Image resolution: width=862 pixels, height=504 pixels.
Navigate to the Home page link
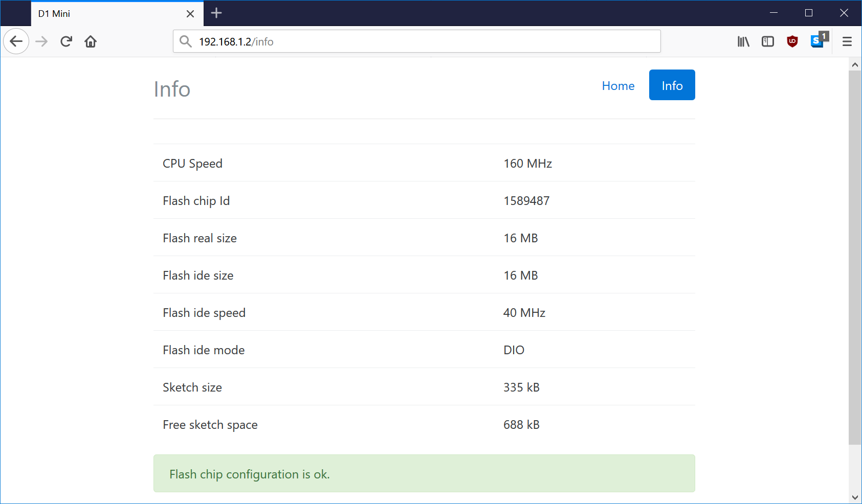[x=618, y=85]
